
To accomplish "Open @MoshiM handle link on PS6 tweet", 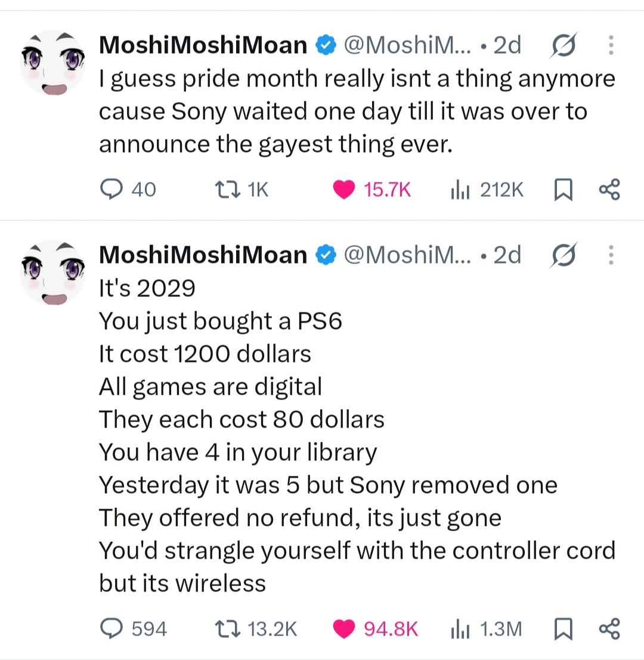I will point(407,255).
